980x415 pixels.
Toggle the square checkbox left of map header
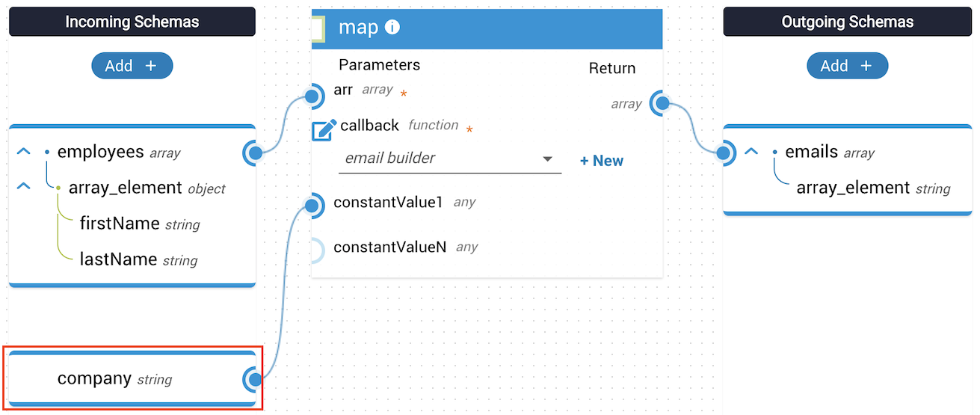coord(317,28)
